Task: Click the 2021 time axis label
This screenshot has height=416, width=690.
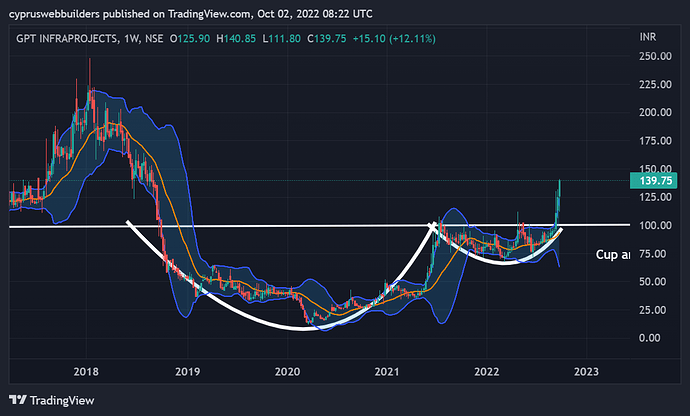Action: (387, 372)
